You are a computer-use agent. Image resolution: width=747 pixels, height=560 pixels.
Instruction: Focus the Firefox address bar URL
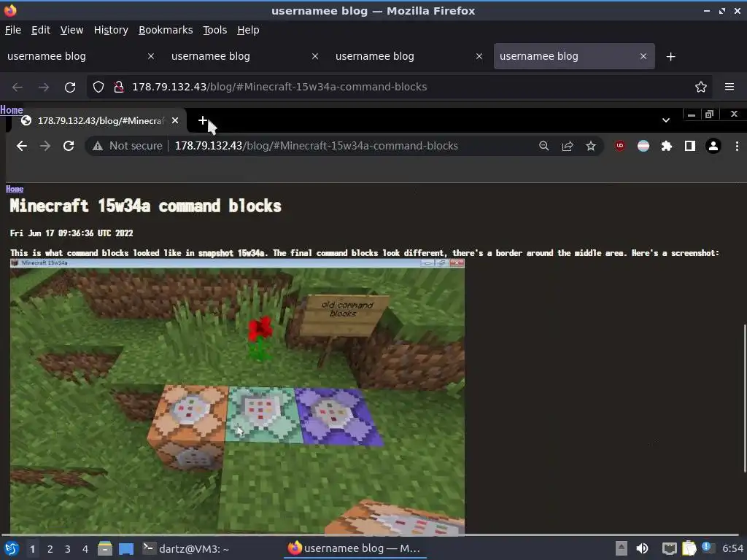(279, 87)
